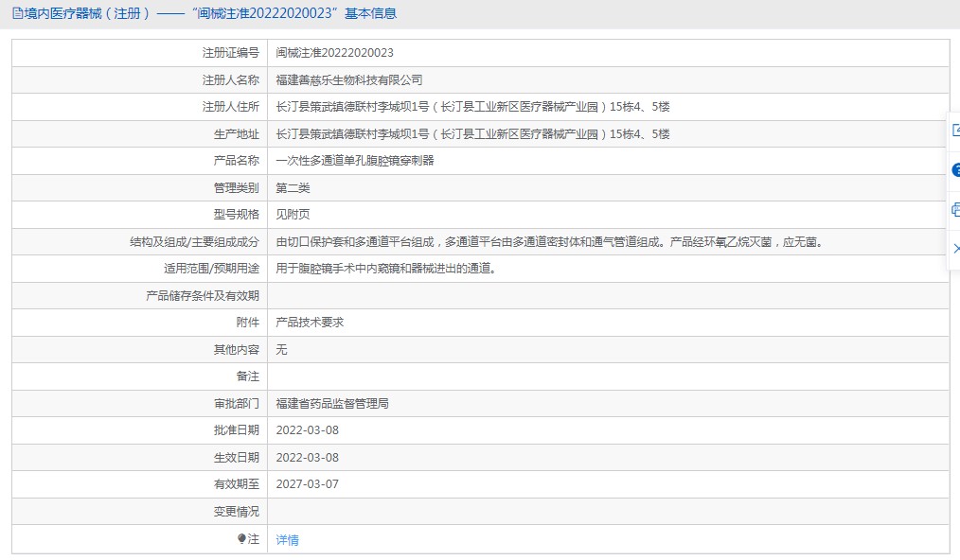Select the structure composition description text
960x560 pixels.
[x=550, y=242]
